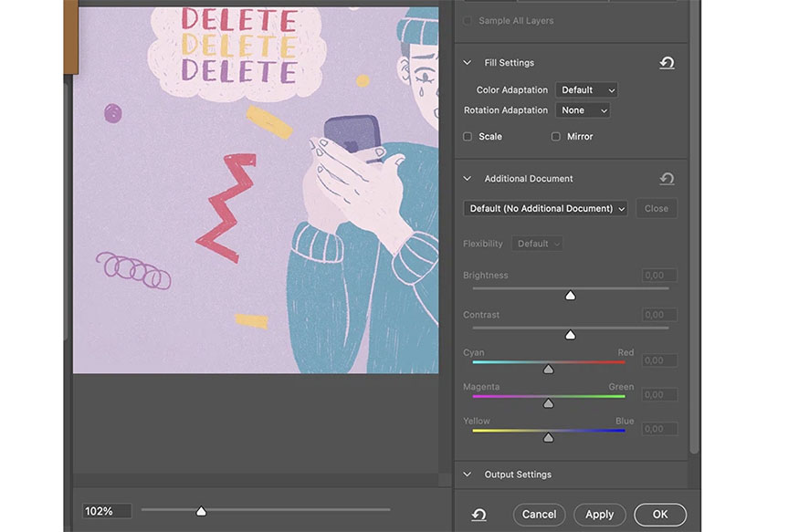
Task: Click the settings panel vertical scrollbar
Action: click(694, 226)
